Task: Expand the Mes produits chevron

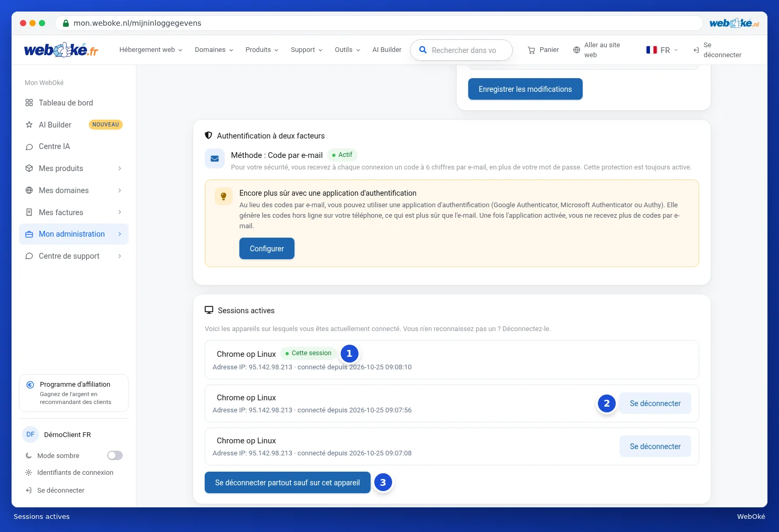Action: click(x=120, y=168)
